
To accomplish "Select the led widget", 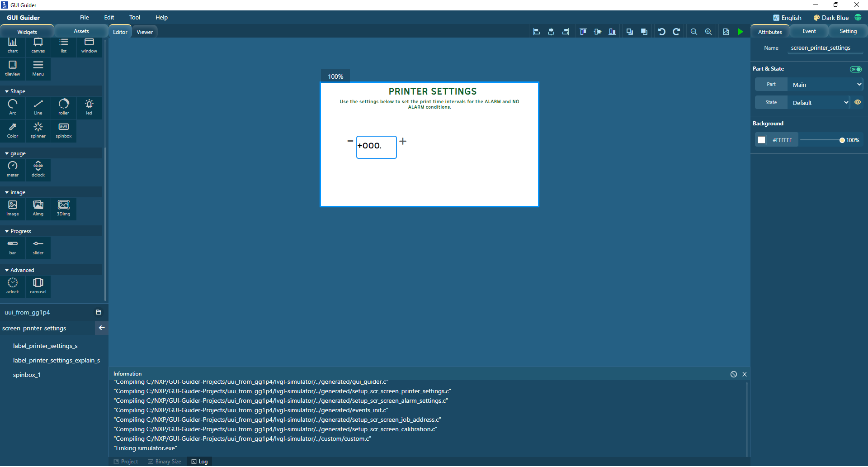I will [89, 108].
